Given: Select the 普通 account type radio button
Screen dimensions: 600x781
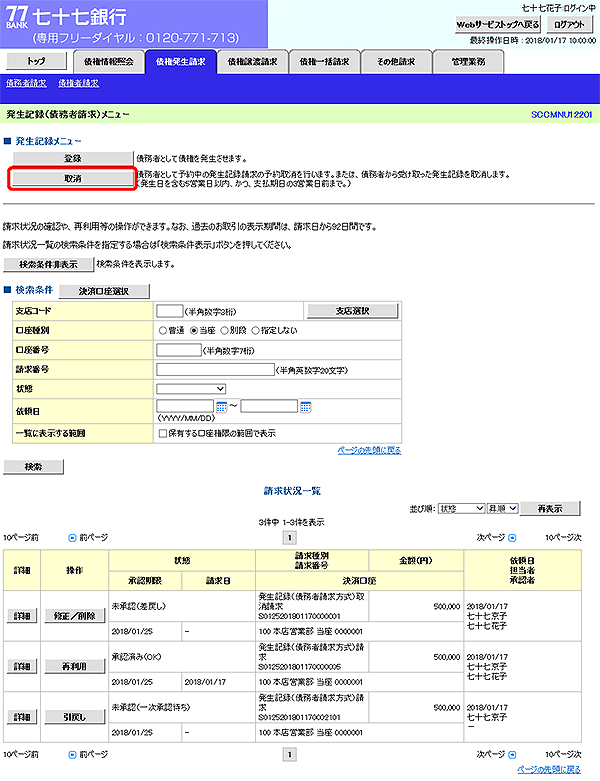Looking at the screenshot, I should [x=163, y=331].
